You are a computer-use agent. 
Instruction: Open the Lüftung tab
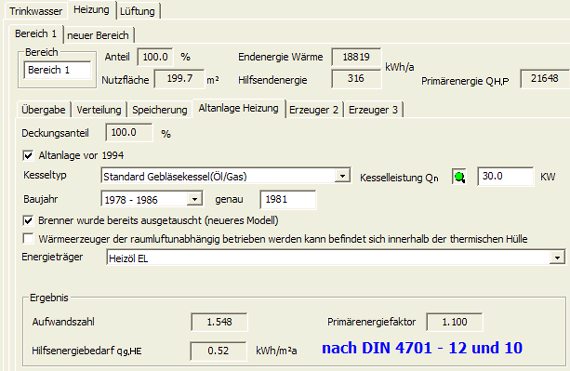137,11
